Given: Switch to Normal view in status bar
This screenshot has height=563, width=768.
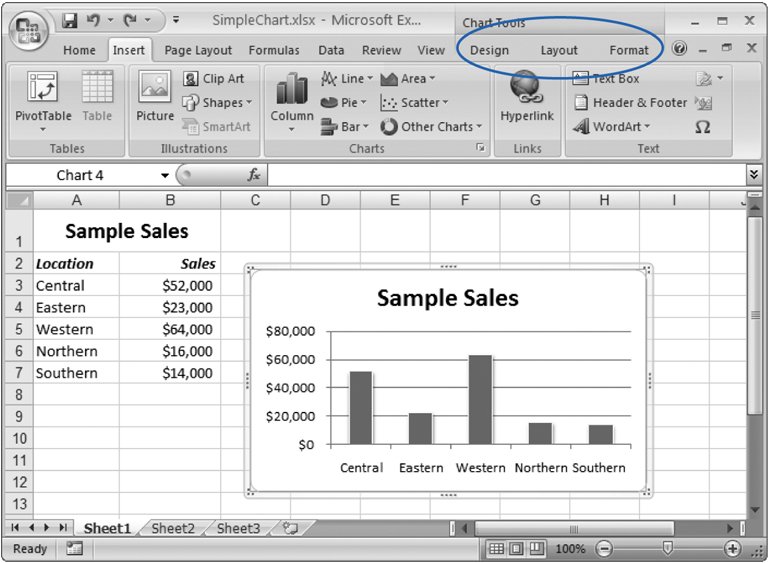Looking at the screenshot, I should (496, 549).
